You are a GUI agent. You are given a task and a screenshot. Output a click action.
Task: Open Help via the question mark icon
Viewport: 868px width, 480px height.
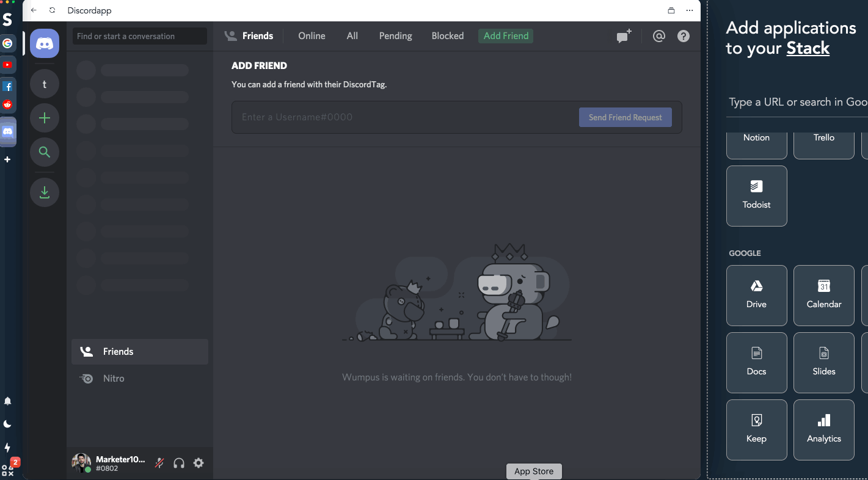coord(683,36)
